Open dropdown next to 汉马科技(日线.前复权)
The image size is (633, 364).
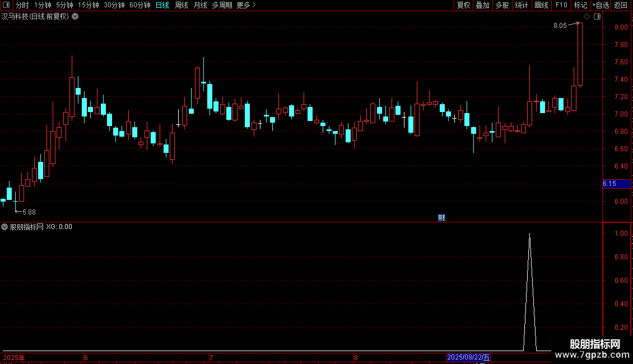click(75, 17)
